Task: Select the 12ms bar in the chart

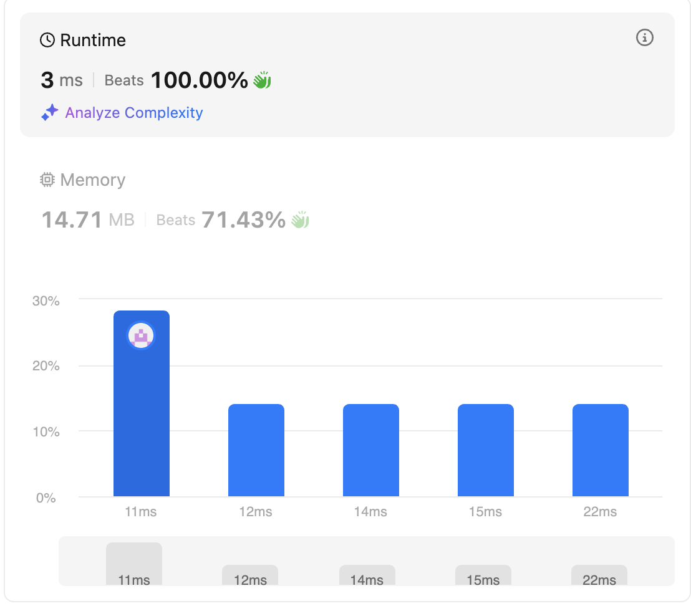Action: (x=256, y=450)
